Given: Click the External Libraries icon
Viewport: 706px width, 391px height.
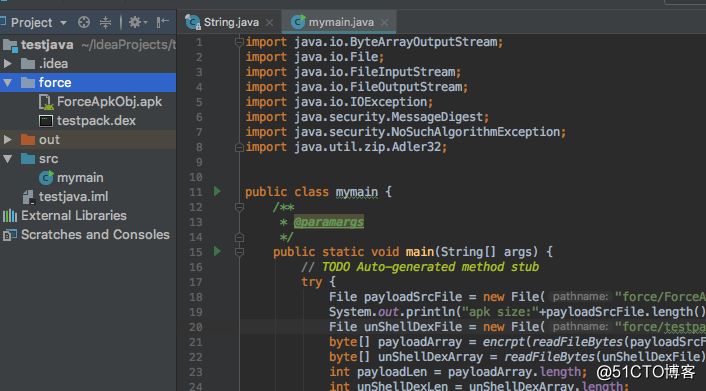Looking at the screenshot, I should pos(10,216).
